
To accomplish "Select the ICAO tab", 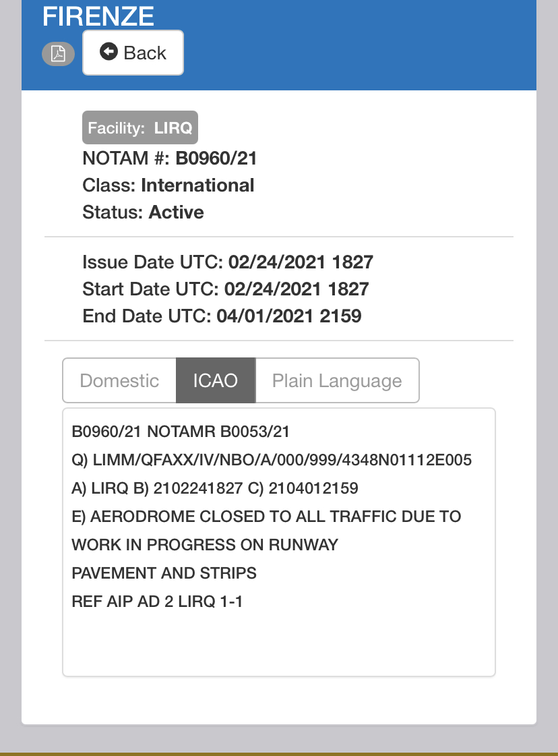I will pyautogui.click(x=216, y=380).
